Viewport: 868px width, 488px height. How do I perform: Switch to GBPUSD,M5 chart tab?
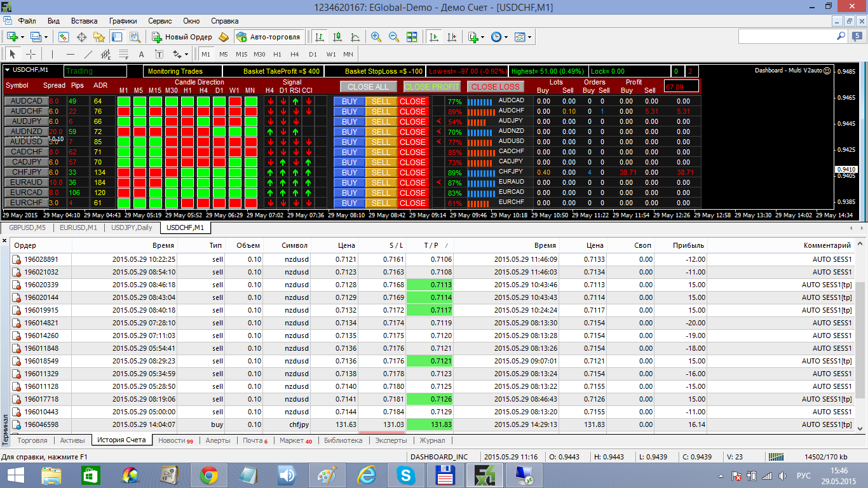click(x=27, y=227)
